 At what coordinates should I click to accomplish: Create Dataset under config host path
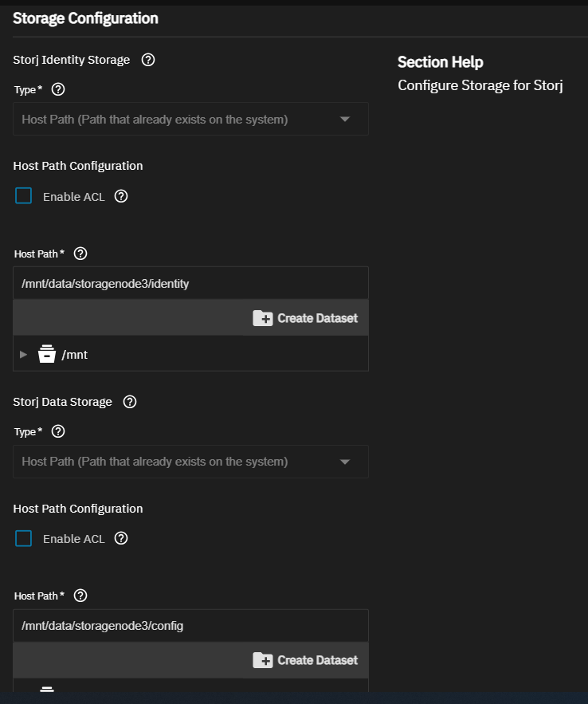305,660
